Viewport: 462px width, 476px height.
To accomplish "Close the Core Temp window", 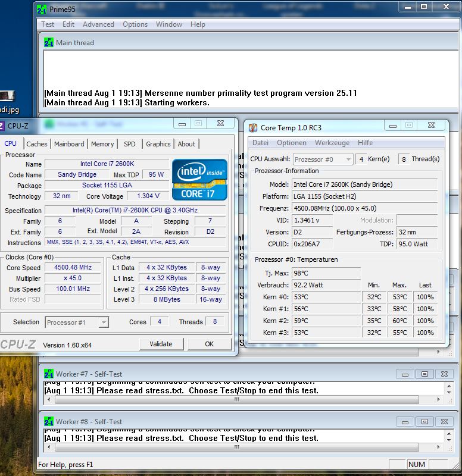I will click(431, 126).
